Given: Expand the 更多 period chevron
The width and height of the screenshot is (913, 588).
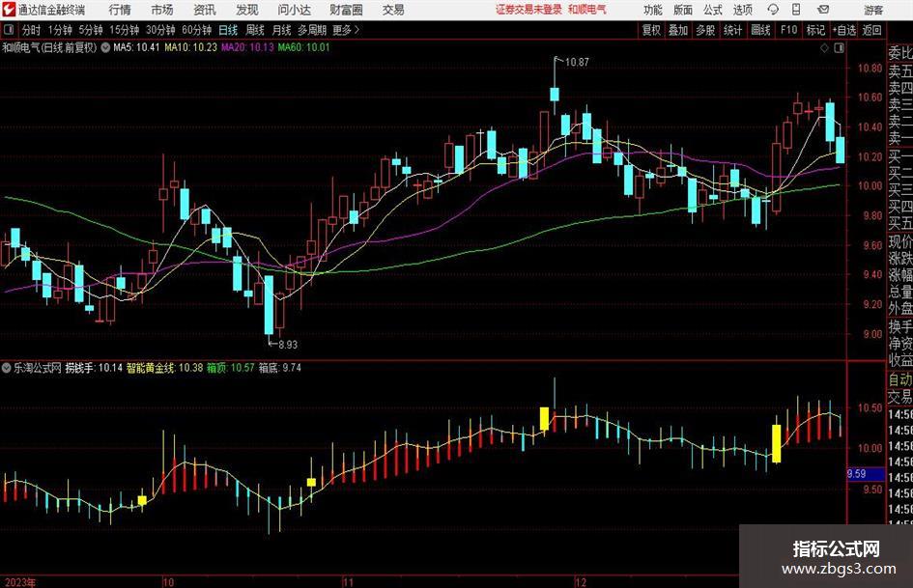Looking at the screenshot, I should pyautogui.click(x=357, y=30).
